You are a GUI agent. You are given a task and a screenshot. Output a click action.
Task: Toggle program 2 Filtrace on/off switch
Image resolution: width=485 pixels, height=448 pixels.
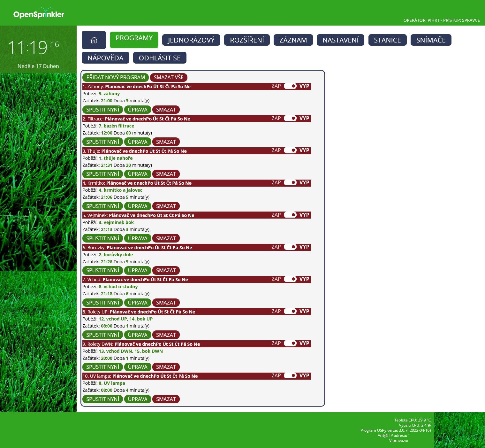(290, 118)
